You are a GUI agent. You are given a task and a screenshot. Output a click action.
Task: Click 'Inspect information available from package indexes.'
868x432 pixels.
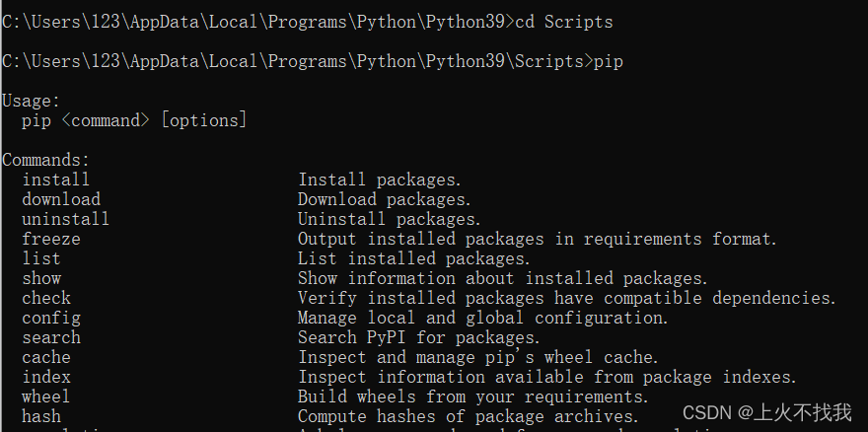[547, 378]
